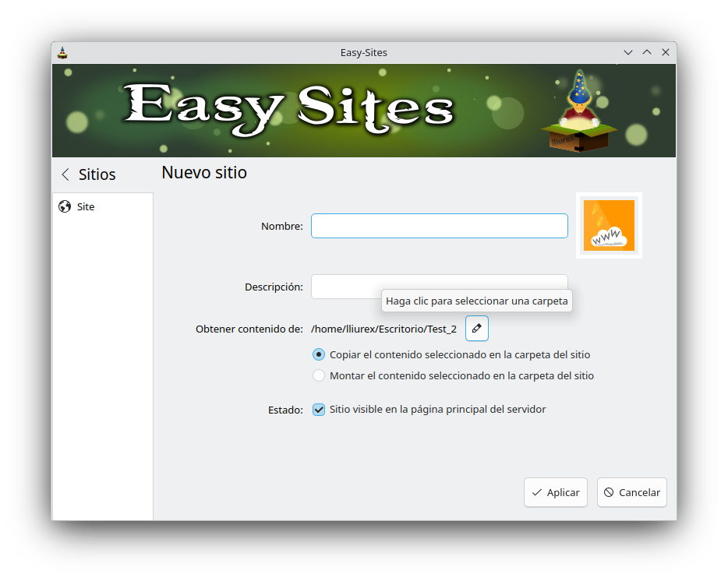The height and width of the screenshot is (581, 728).
Task: Click the globe icon beside the Site entry
Action: tap(65, 206)
